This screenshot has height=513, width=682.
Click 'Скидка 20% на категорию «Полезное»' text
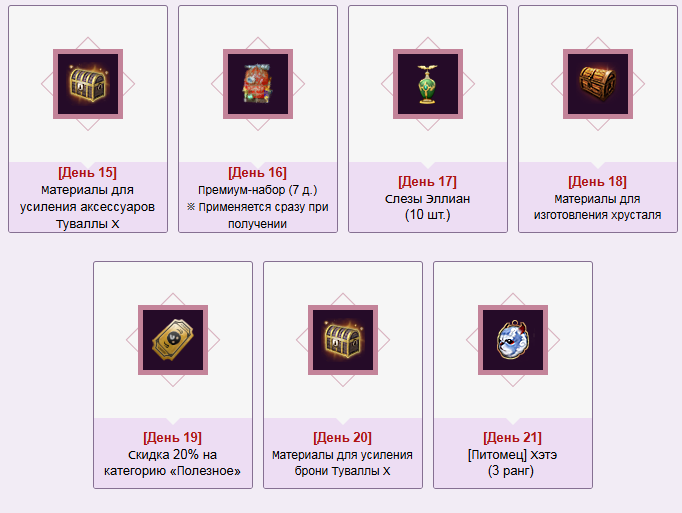coord(173,463)
